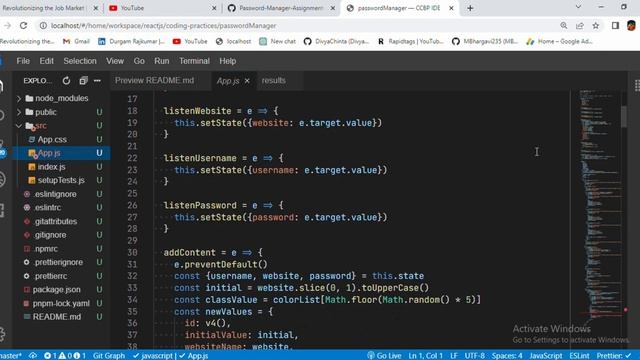The height and width of the screenshot is (360, 640).
Task: Open package.json file
Action: [56, 290]
